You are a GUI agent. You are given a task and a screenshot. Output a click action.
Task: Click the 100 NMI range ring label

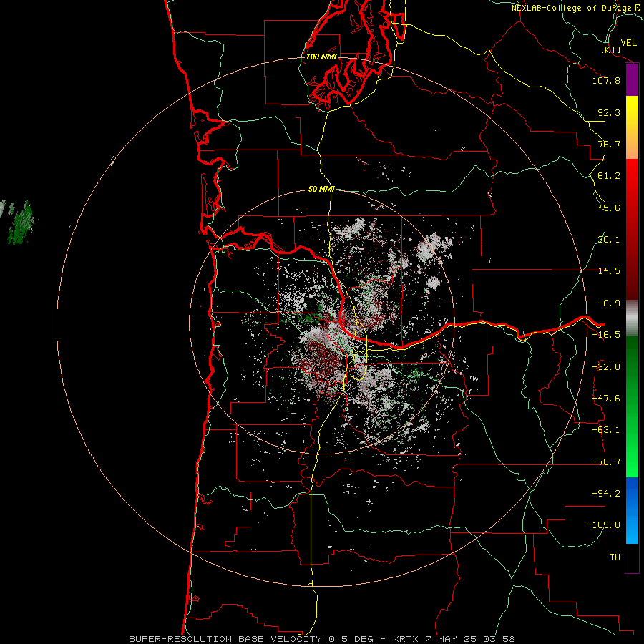click(321, 57)
